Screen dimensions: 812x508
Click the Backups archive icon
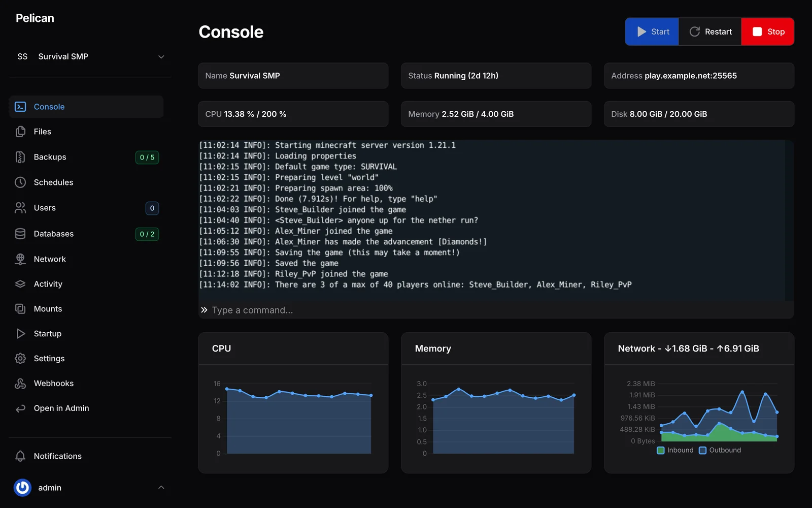(x=20, y=157)
